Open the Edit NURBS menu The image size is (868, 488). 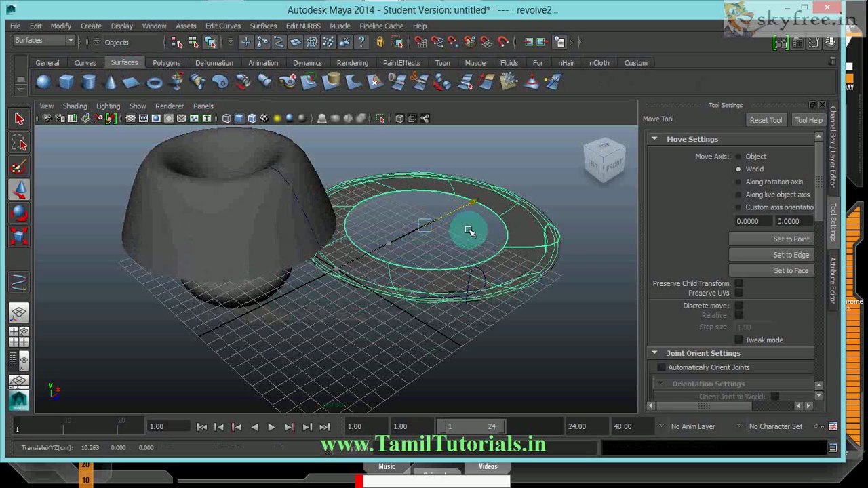303,26
